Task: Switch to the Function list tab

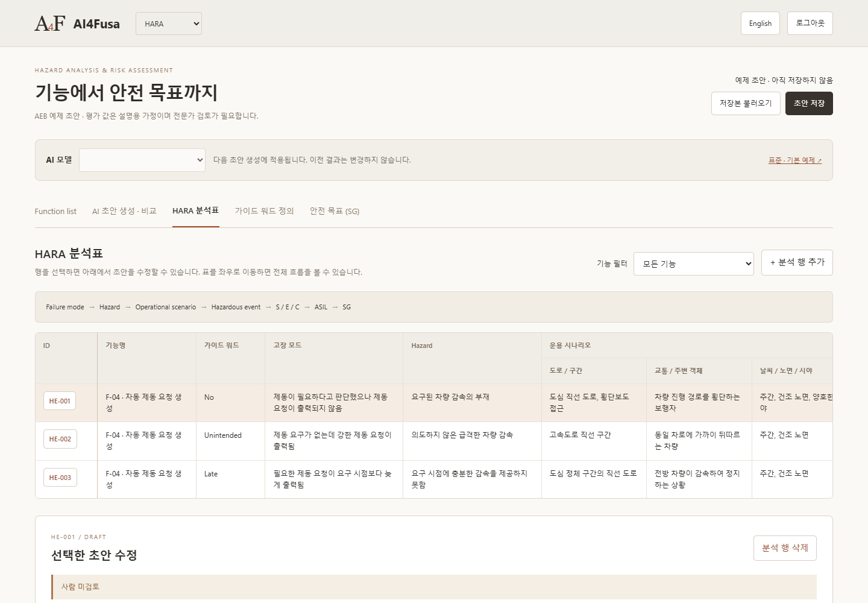Action: click(x=55, y=211)
